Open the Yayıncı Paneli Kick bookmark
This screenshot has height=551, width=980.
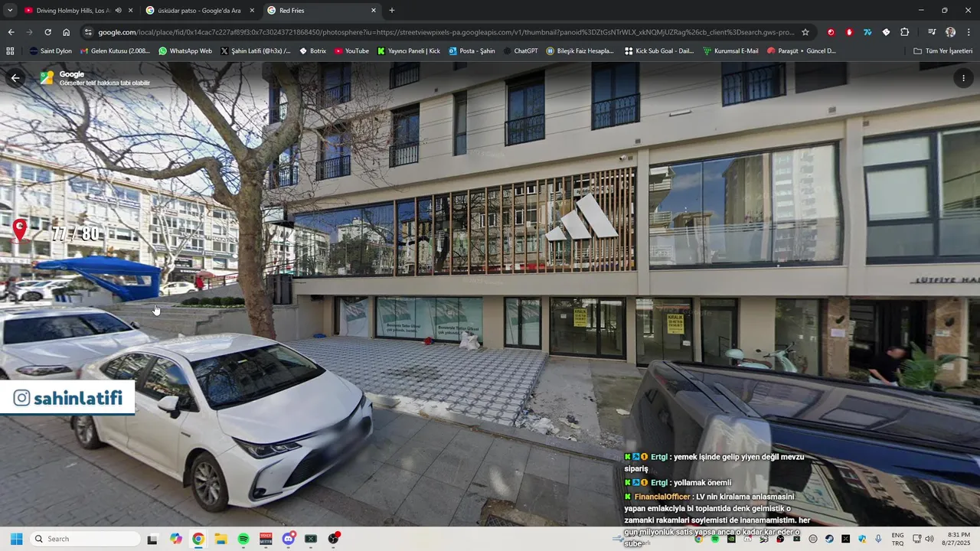(x=409, y=51)
